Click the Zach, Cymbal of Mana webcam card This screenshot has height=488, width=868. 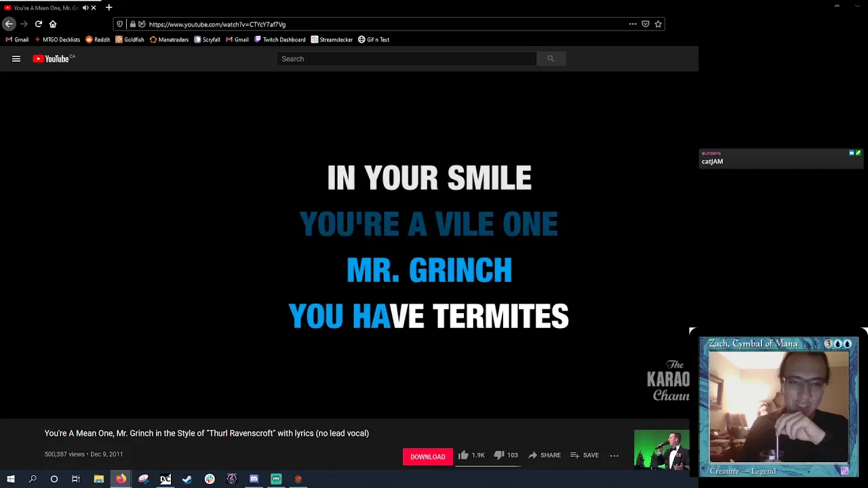[x=778, y=407]
